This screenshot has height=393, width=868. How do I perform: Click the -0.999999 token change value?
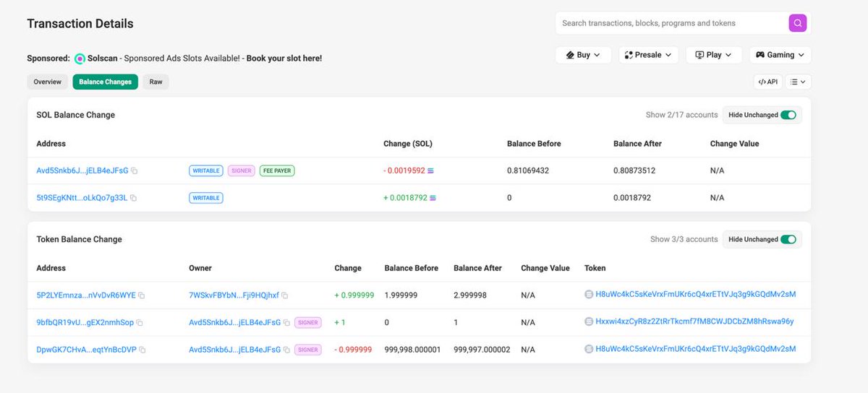pos(353,350)
